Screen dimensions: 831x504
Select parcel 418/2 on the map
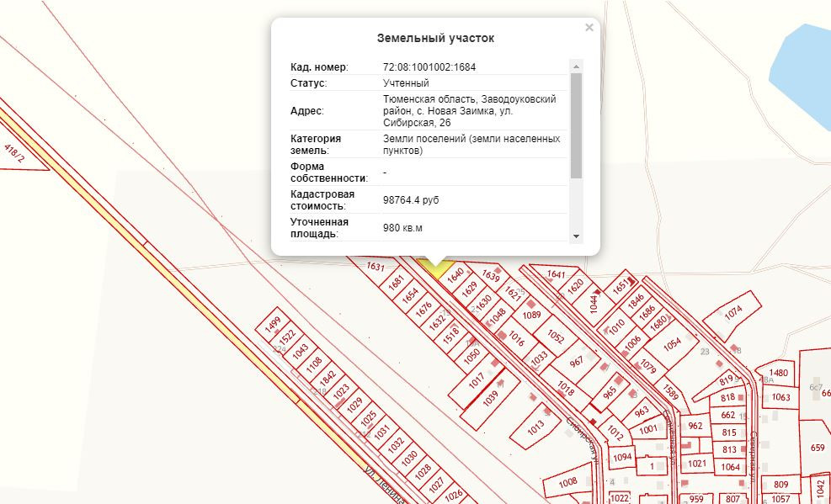[14, 153]
